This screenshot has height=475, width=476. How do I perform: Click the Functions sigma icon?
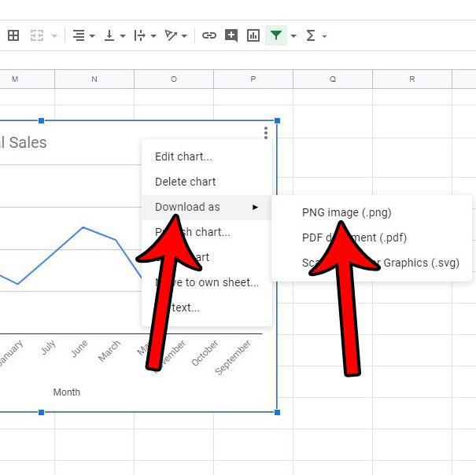coord(311,35)
